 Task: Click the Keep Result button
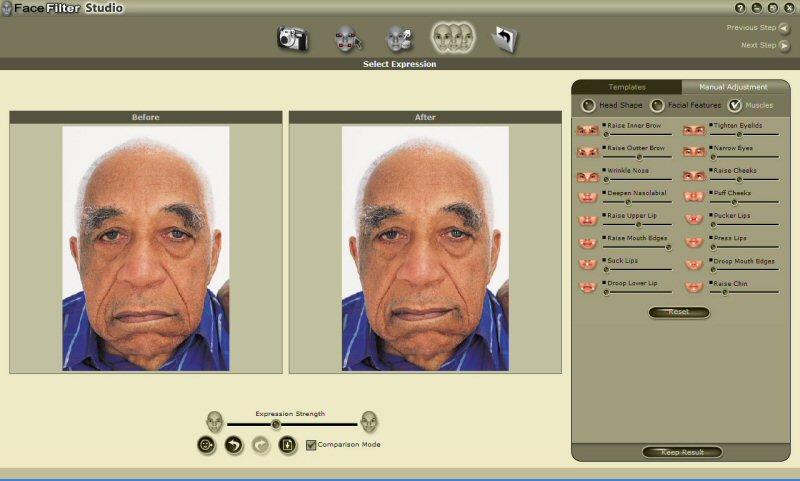[x=682, y=452]
